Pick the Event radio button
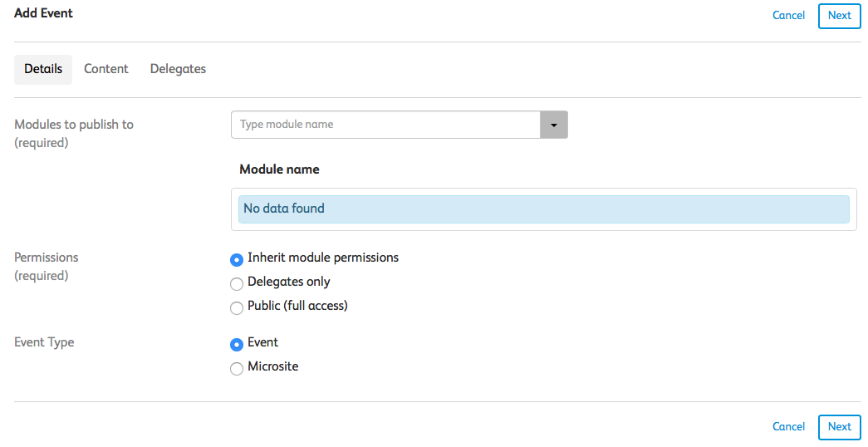This screenshot has height=447, width=868. [x=237, y=344]
